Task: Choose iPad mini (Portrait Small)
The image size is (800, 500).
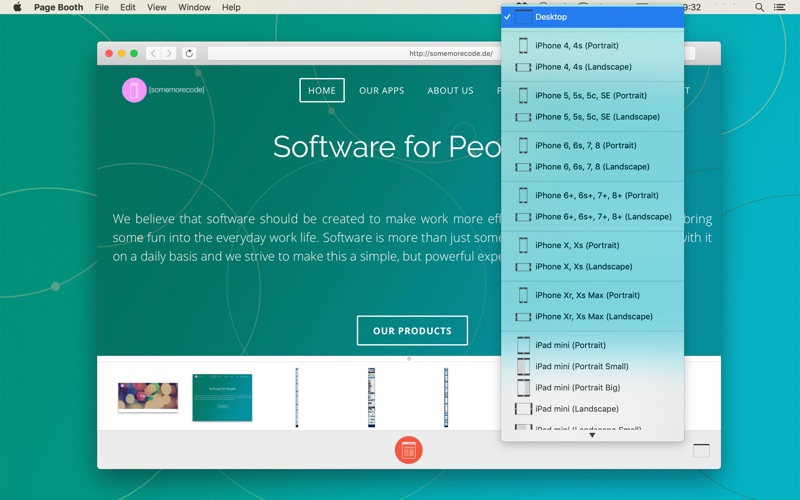Action: pos(592,366)
